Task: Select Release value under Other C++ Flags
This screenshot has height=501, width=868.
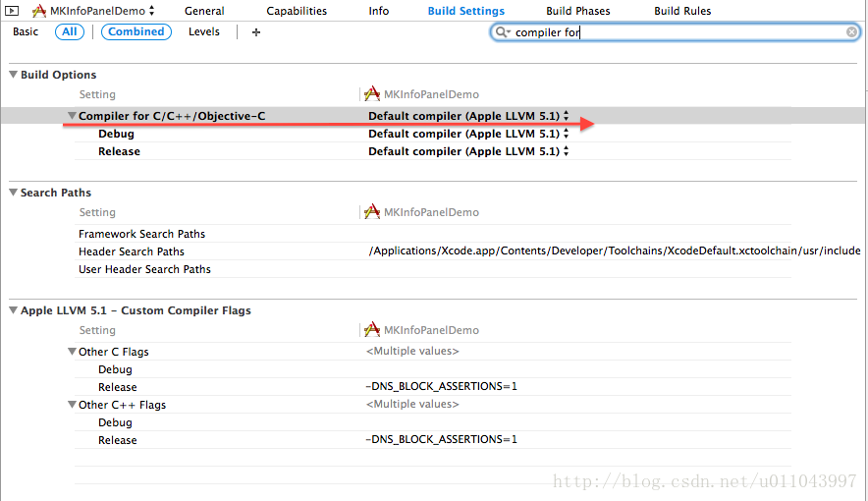Action: (x=441, y=439)
